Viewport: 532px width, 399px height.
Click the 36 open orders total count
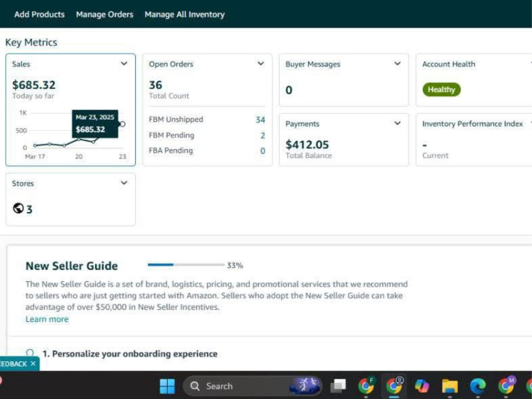[155, 85]
